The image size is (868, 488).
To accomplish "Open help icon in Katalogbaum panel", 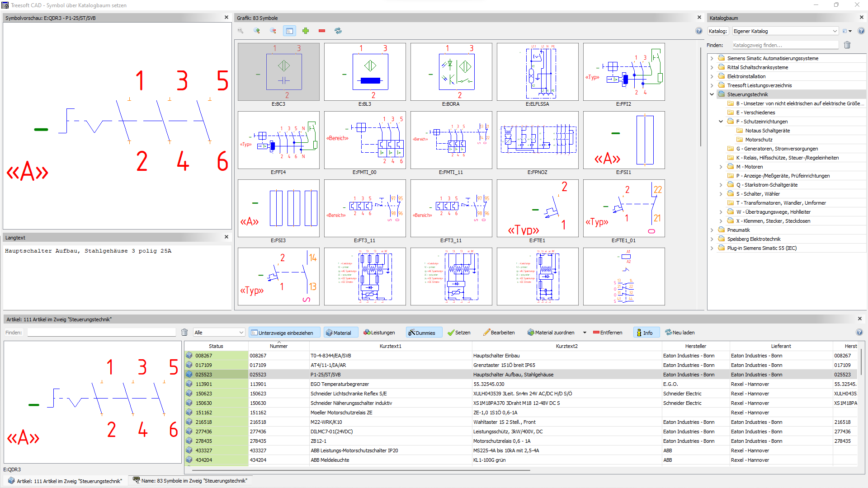I will [x=861, y=31].
